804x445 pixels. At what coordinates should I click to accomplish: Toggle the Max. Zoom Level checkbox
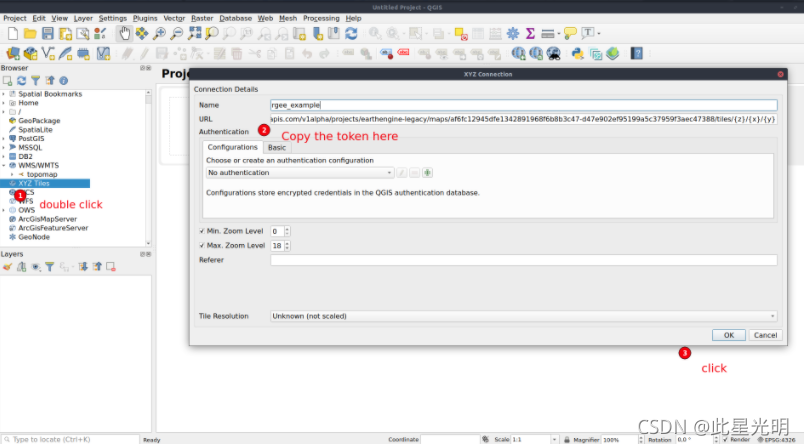(x=202, y=246)
